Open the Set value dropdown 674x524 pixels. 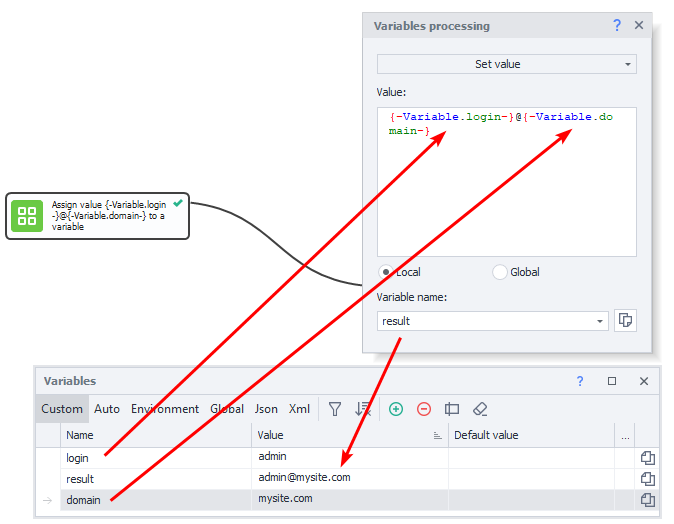coord(506,64)
